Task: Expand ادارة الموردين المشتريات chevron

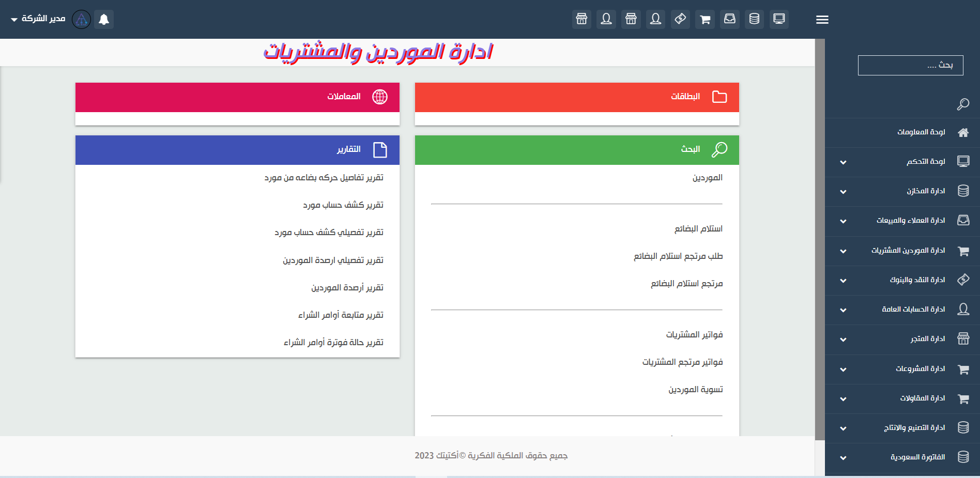Action: tap(843, 251)
